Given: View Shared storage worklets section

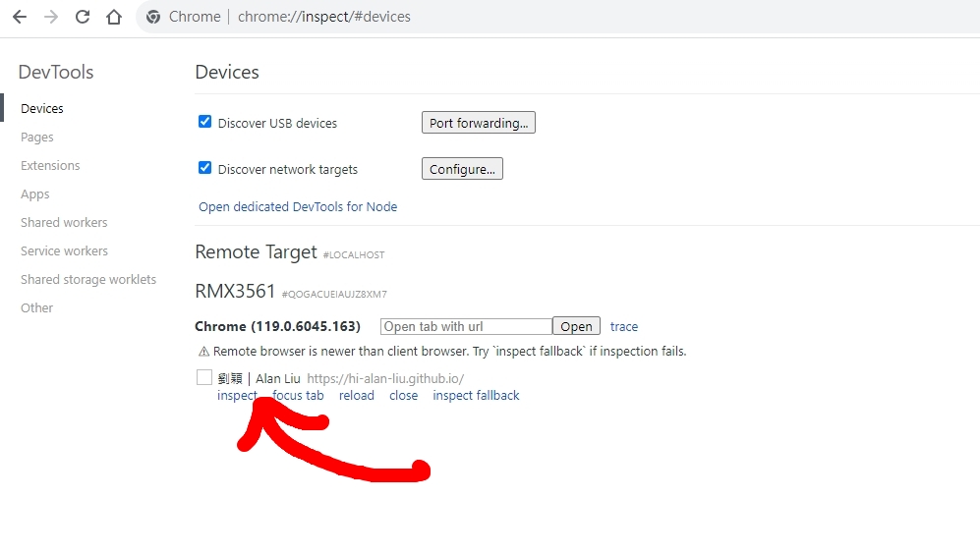Looking at the screenshot, I should 88,280.
